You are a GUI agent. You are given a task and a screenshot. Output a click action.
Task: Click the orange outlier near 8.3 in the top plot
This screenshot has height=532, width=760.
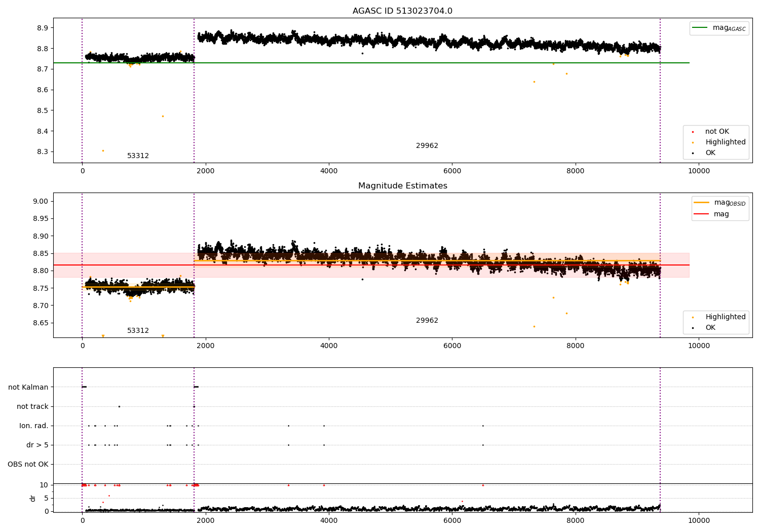point(103,150)
